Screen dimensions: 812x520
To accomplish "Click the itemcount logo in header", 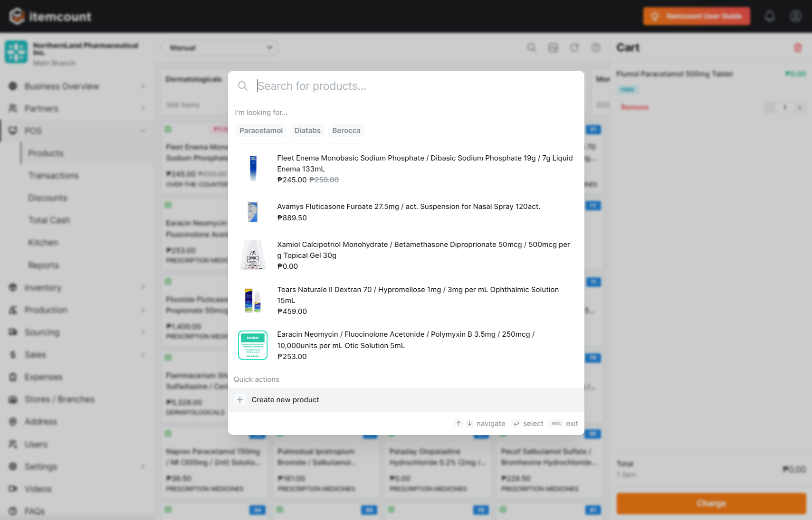I will pos(50,16).
